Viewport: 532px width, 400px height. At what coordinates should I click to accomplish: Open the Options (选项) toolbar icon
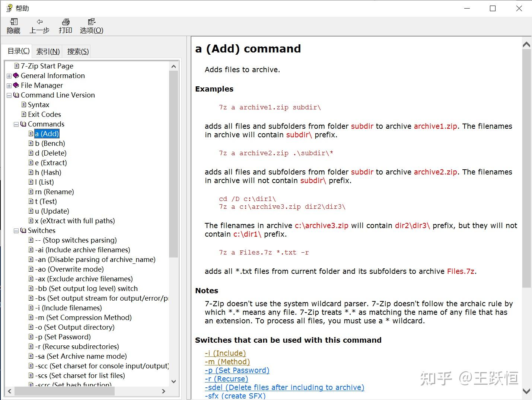click(92, 22)
